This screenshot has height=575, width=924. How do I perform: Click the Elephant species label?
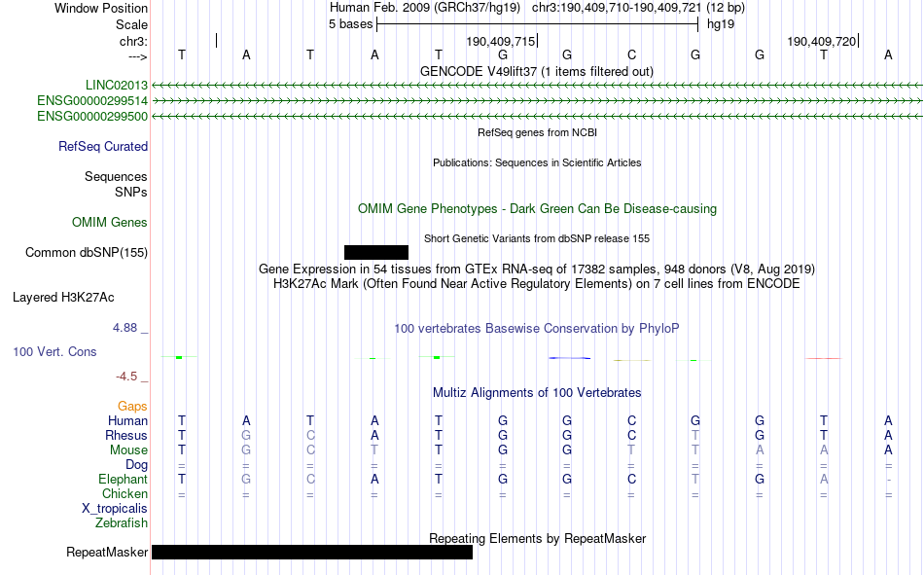(123, 479)
